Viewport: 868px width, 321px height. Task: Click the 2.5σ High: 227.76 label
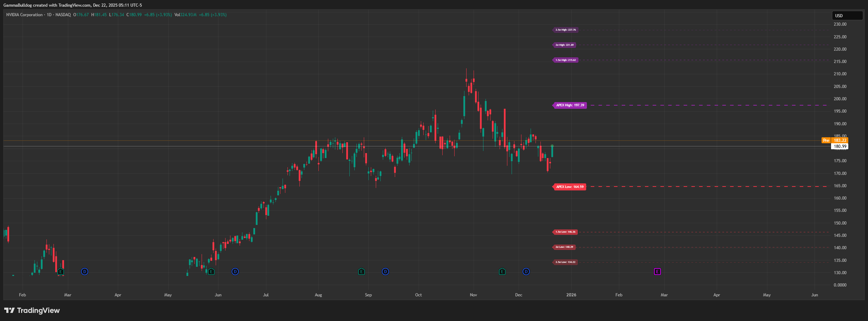pos(565,30)
